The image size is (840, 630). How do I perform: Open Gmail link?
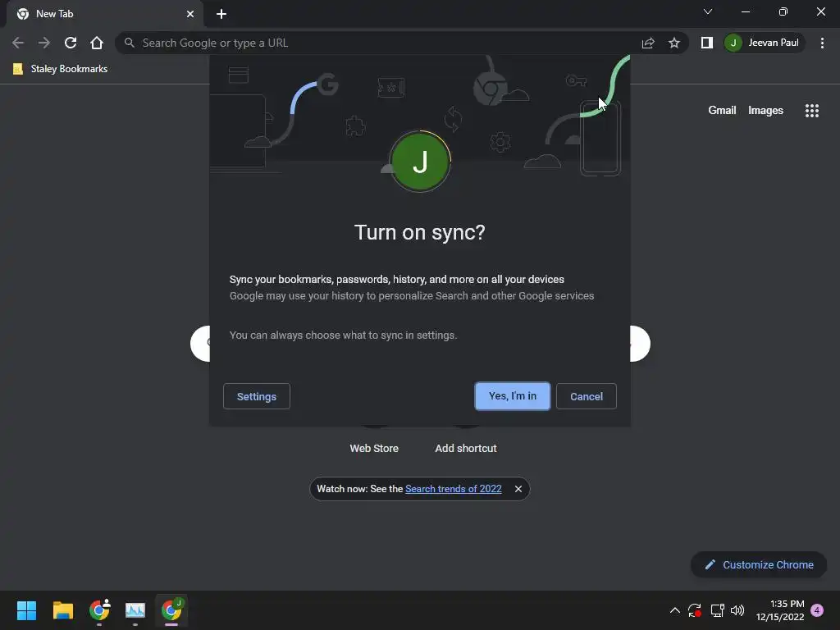point(722,111)
